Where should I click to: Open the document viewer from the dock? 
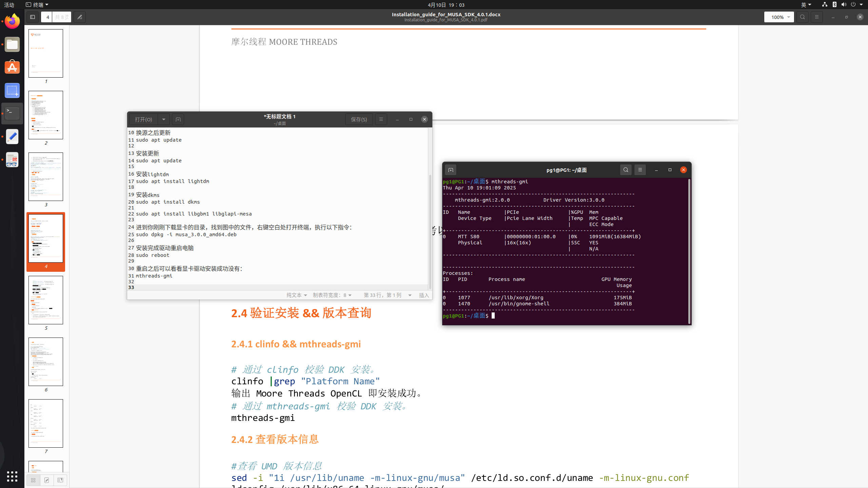12,160
